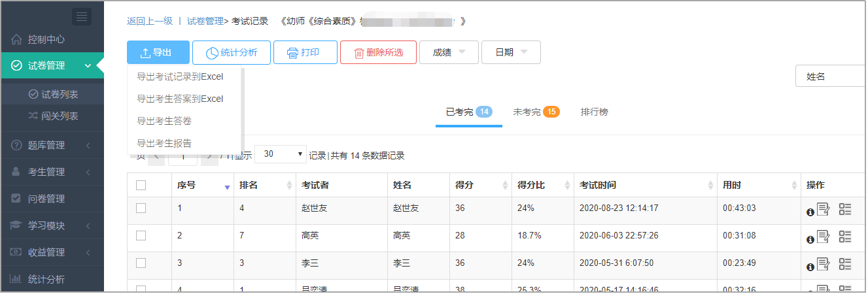
Task: Toggle the sidebar hamburger menu icon
Action: click(82, 17)
